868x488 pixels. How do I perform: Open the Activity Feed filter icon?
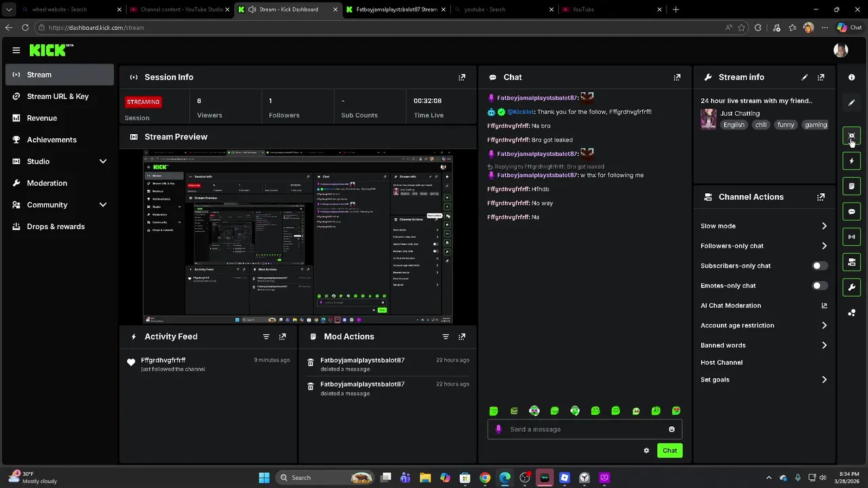266,337
